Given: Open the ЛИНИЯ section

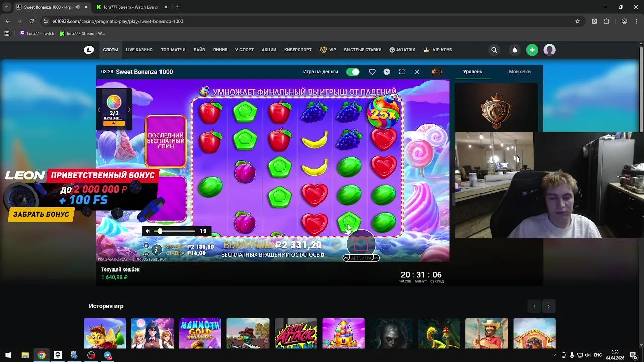Looking at the screenshot, I should coord(220,50).
